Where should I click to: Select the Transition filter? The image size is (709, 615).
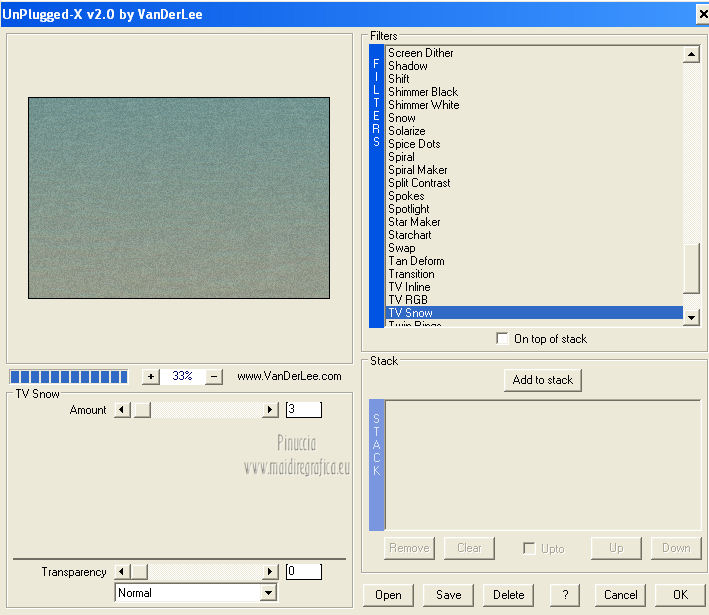(534, 274)
